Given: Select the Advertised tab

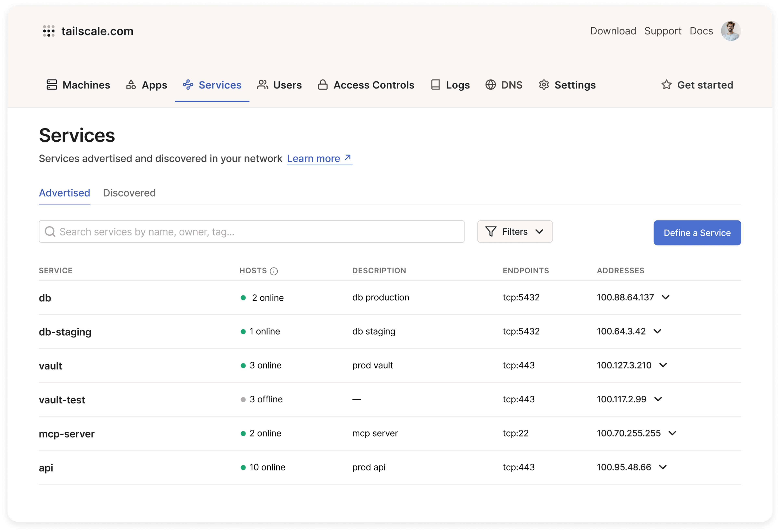Looking at the screenshot, I should tap(64, 193).
